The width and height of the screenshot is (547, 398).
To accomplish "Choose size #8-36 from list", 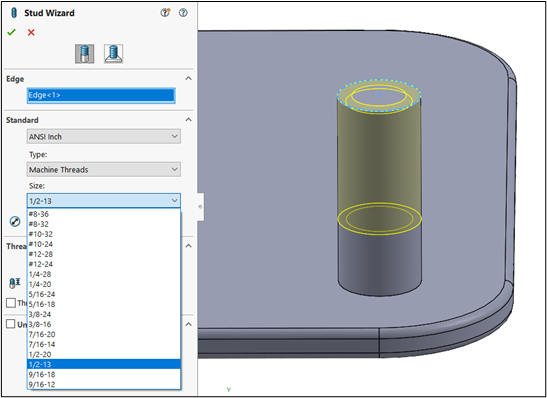I will click(x=104, y=214).
